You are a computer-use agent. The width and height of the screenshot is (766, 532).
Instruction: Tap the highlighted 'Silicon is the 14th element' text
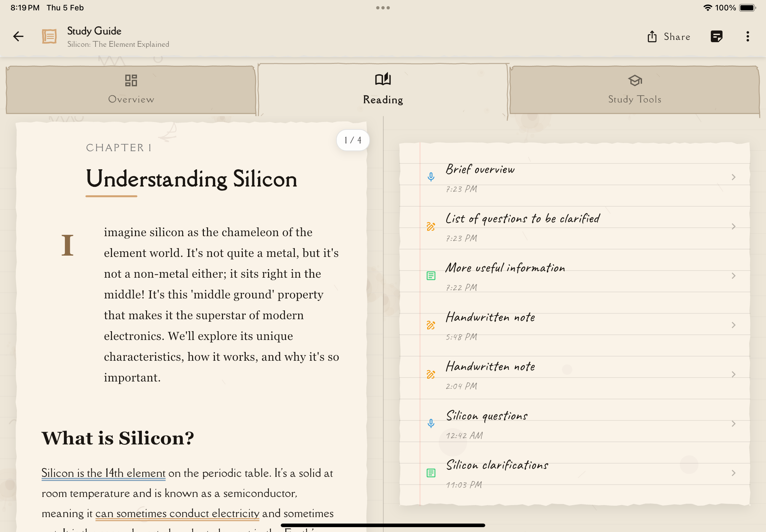tap(104, 473)
